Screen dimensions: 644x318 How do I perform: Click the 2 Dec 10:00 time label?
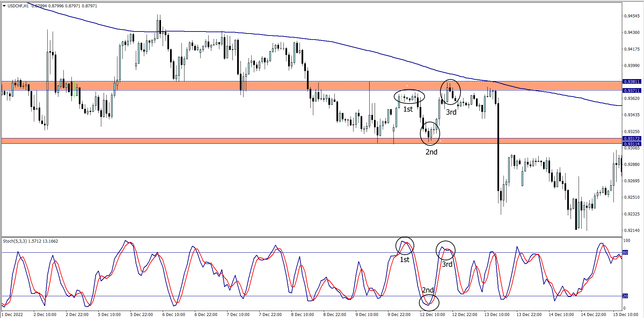click(45, 315)
